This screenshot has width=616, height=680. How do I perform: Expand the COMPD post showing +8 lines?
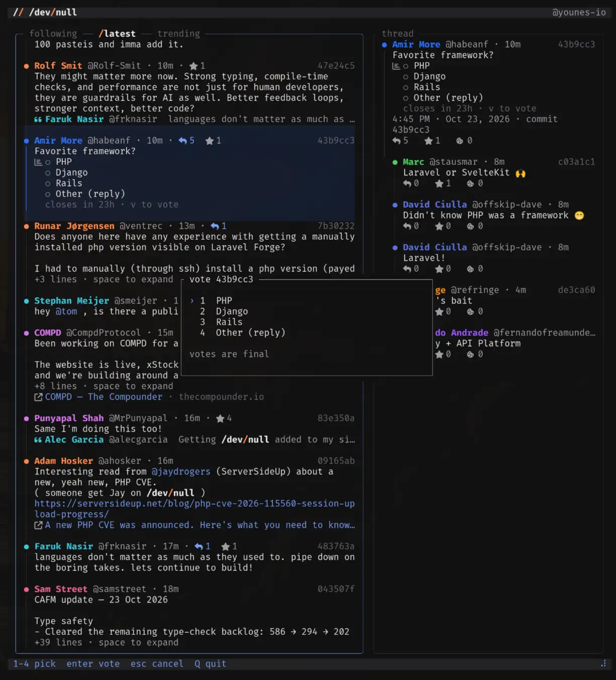coord(104,386)
